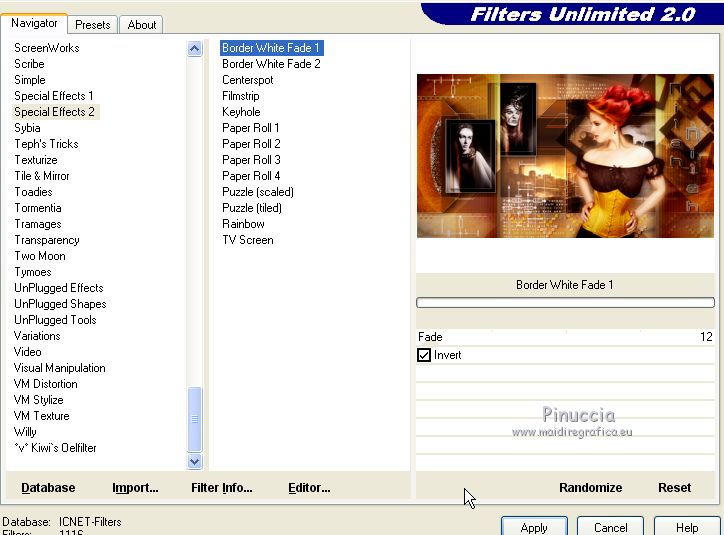Select Paper Roll 4 filter

pos(251,176)
